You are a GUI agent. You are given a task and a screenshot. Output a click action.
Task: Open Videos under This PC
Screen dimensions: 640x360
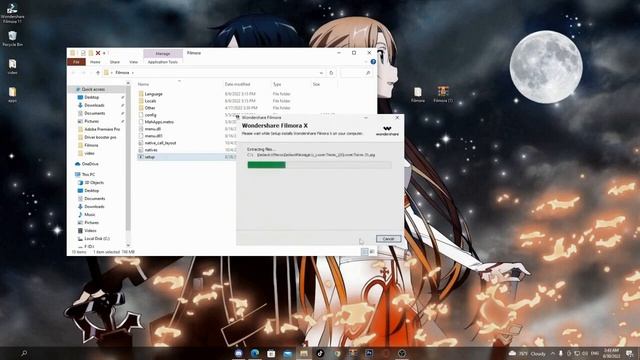pos(90,230)
